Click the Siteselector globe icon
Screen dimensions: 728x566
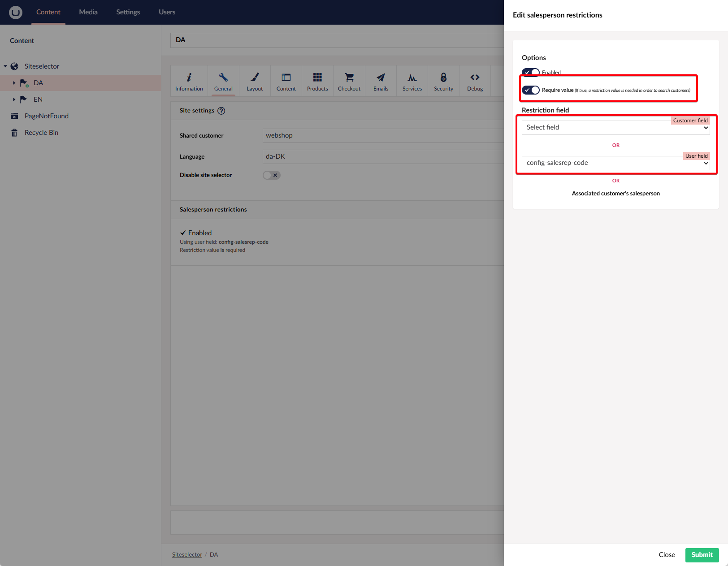(x=14, y=66)
